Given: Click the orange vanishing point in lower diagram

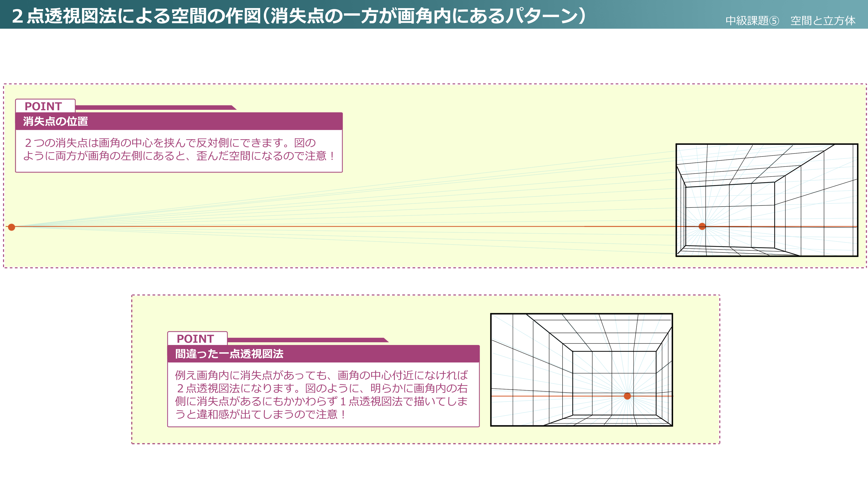Looking at the screenshot, I should coord(627,396).
